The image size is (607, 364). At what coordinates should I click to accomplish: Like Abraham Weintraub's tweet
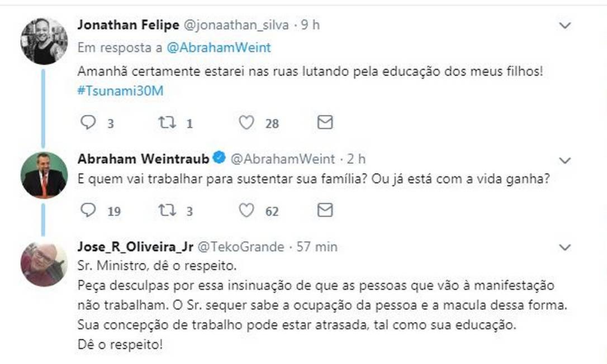[x=246, y=210]
